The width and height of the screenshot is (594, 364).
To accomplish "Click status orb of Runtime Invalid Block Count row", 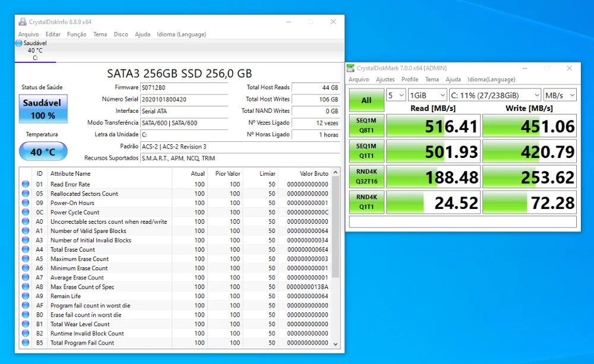I will point(26,333).
